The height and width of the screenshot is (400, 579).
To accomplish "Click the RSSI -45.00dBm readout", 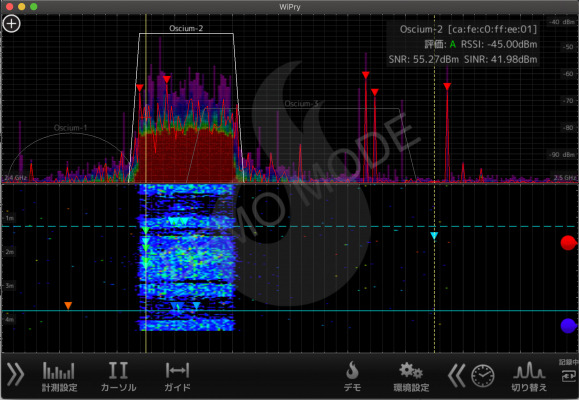I will tap(499, 44).
